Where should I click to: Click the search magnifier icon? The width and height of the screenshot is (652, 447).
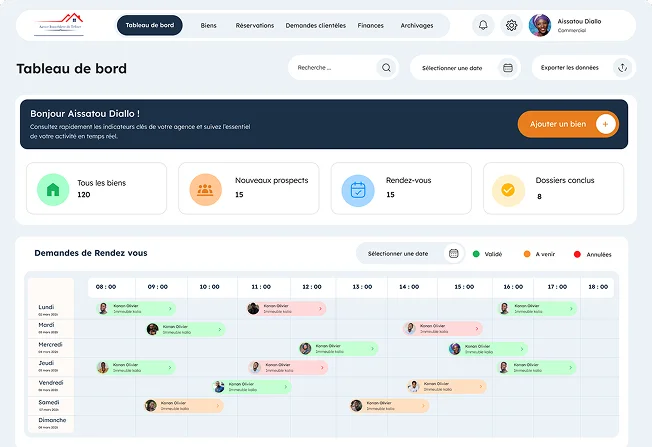point(386,68)
